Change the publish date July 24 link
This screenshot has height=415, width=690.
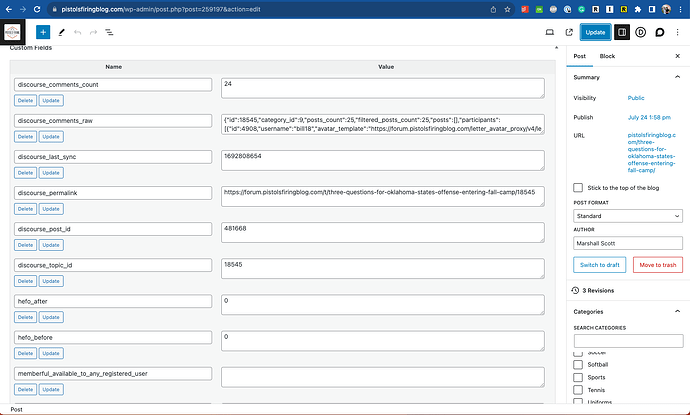click(649, 117)
